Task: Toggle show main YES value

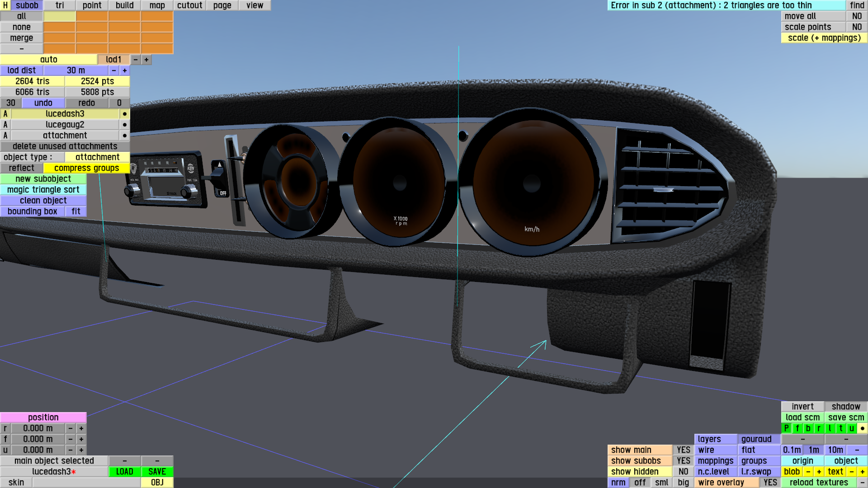Action: click(x=683, y=450)
